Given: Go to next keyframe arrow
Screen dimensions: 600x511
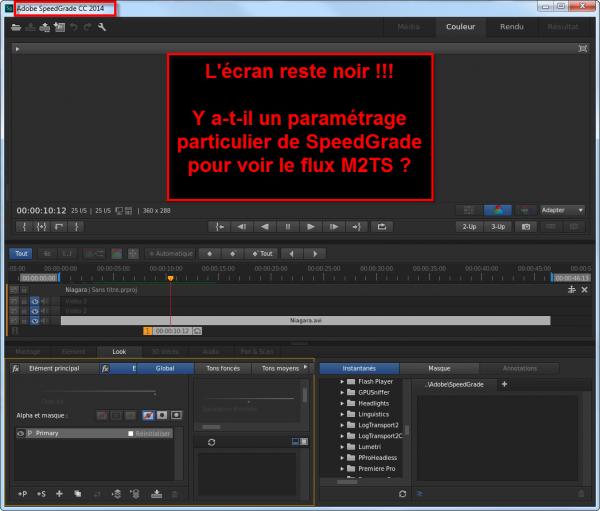Looking at the screenshot, I should click(x=315, y=253).
